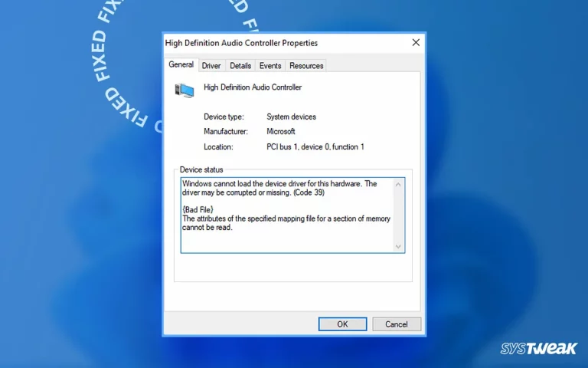Go to the Resources tab

click(x=306, y=66)
